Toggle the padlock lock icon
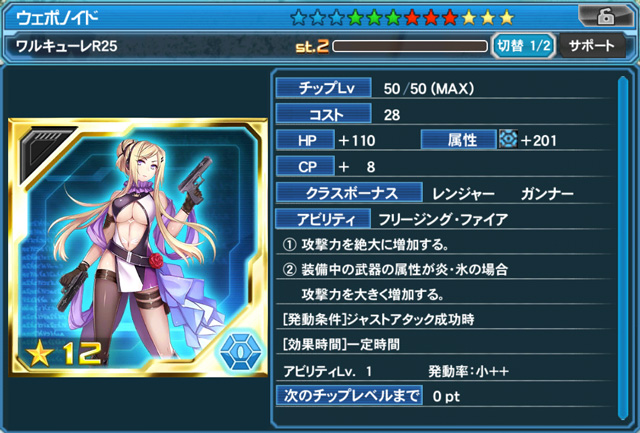Screen dimensions: 640x433 605,17
